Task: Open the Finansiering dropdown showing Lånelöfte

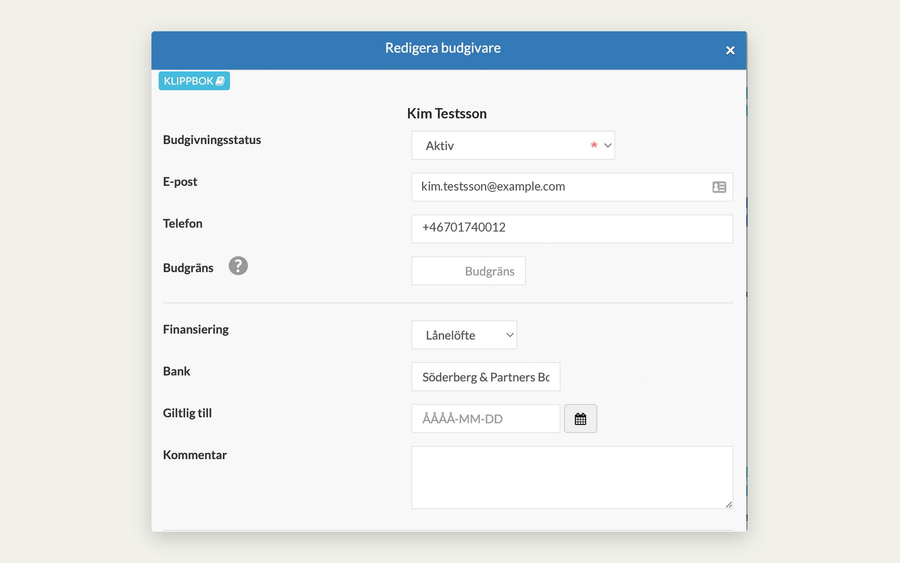Action: pos(464,335)
